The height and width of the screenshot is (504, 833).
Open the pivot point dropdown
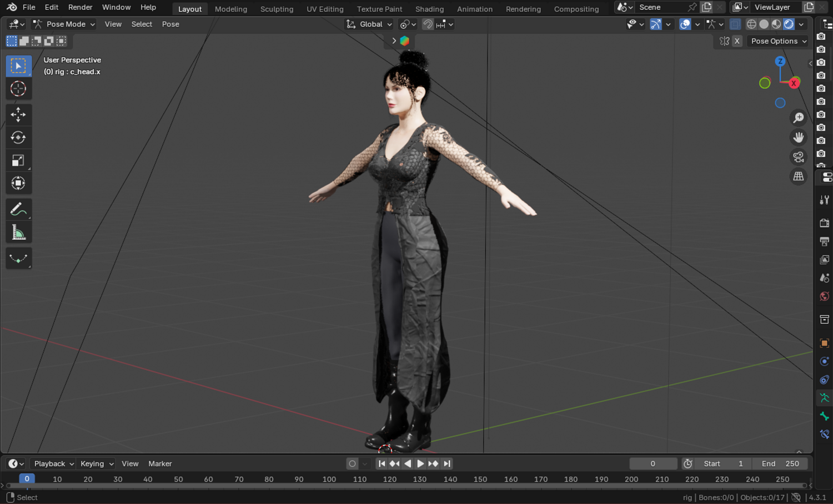tap(408, 24)
